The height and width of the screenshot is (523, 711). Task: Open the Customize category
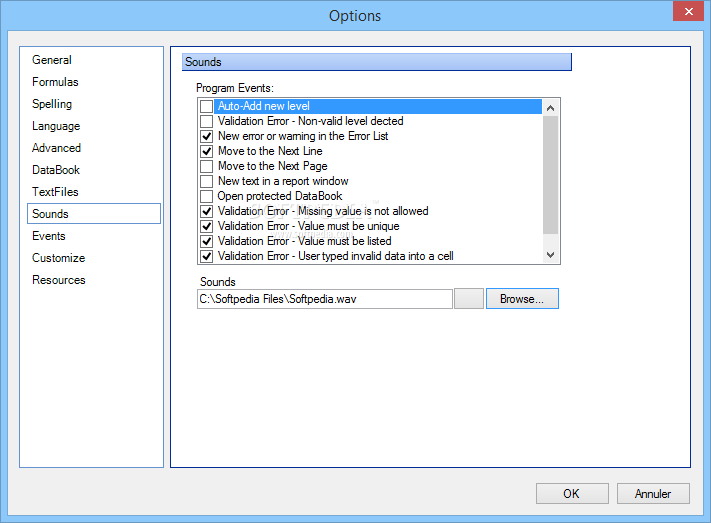(x=58, y=258)
